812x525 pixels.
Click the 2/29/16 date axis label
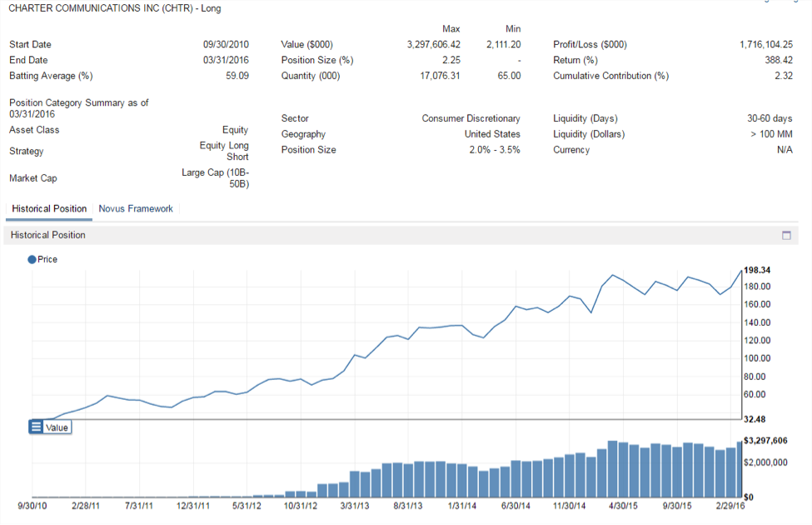pyautogui.click(x=730, y=506)
